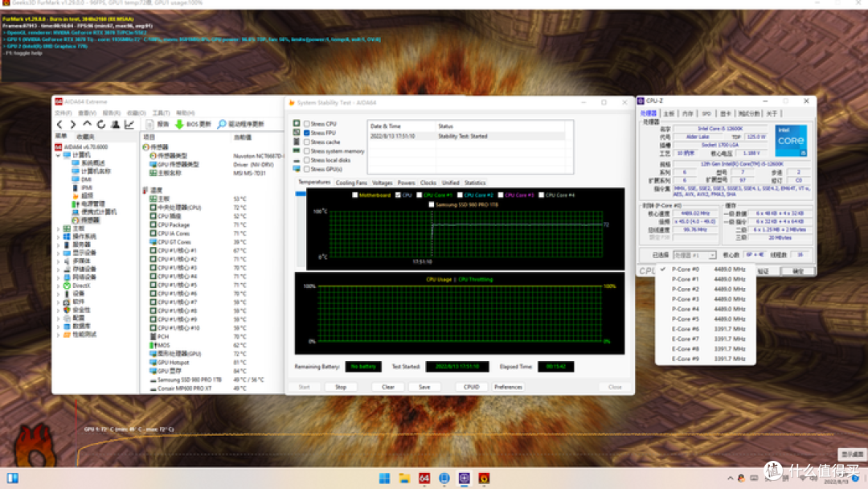Select the IPMI tree item
The height and width of the screenshot is (489, 868).
click(x=86, y=187)
